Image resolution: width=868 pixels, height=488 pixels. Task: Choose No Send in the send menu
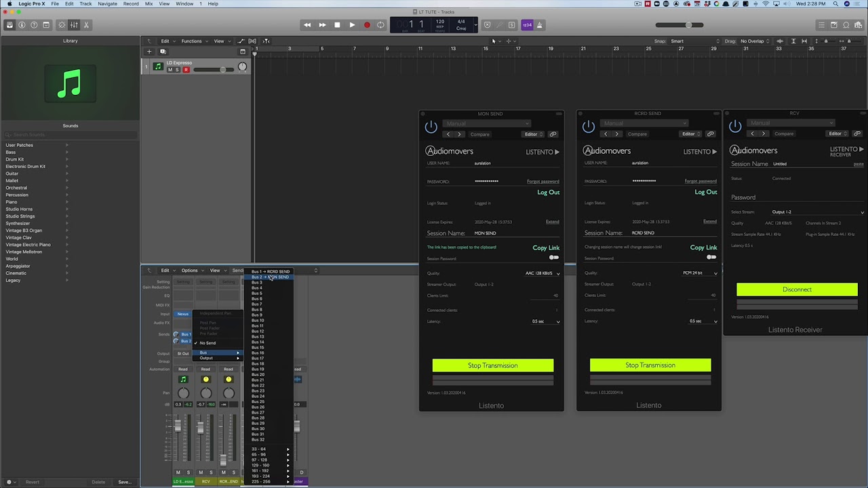pyautogui.click(x=217, y=343)
